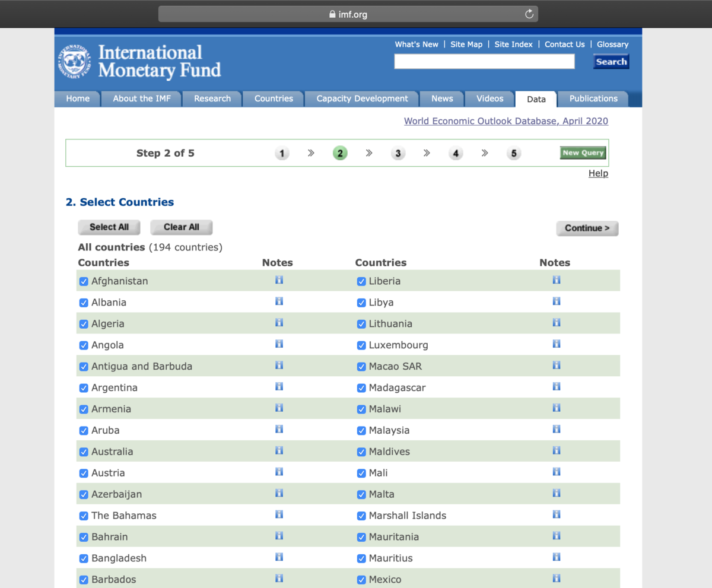712x588 pixels.
Task: Open the Countries tab
Action: coord(274,99)
